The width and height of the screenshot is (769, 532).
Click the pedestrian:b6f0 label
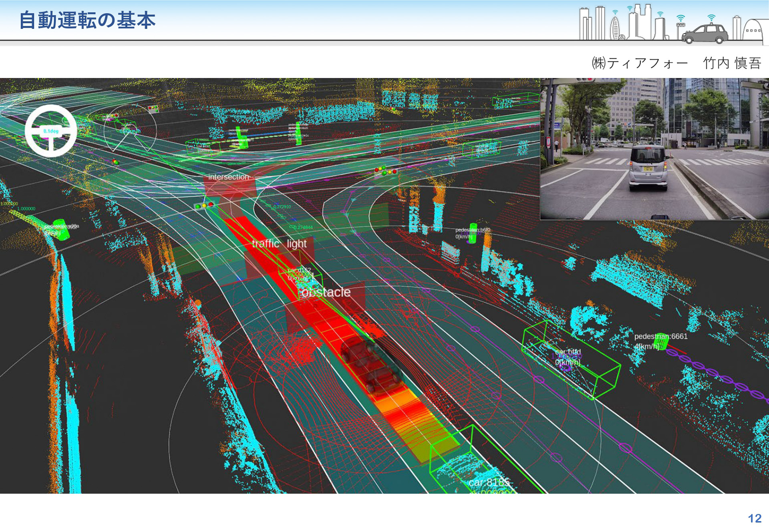(472, 230)
